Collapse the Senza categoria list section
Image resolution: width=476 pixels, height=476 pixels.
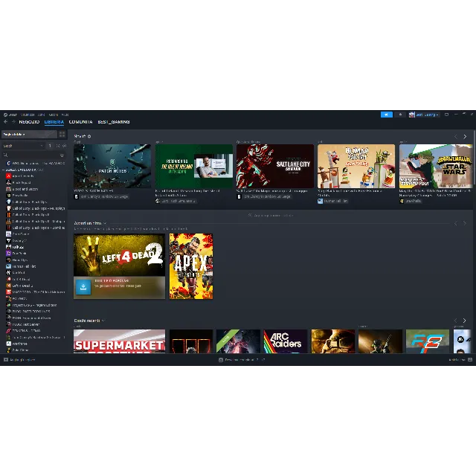pyautogui.click(x=4, y=170)
